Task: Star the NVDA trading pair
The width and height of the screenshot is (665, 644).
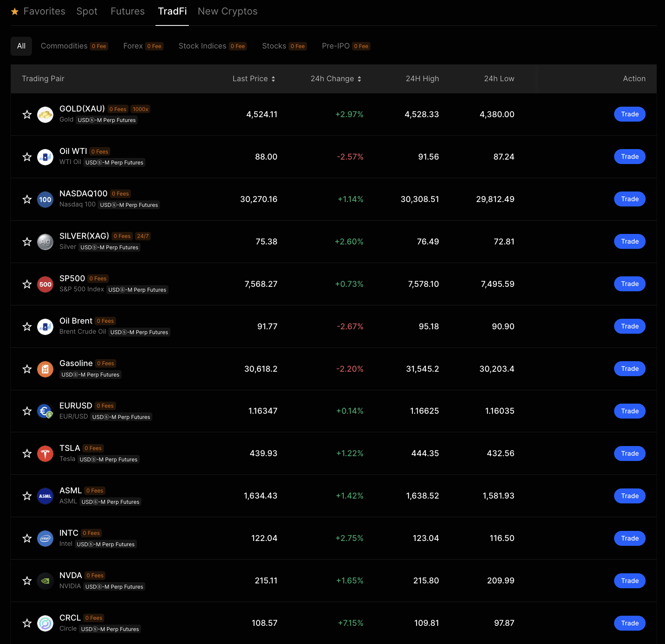Action: [x=27, y=581]
